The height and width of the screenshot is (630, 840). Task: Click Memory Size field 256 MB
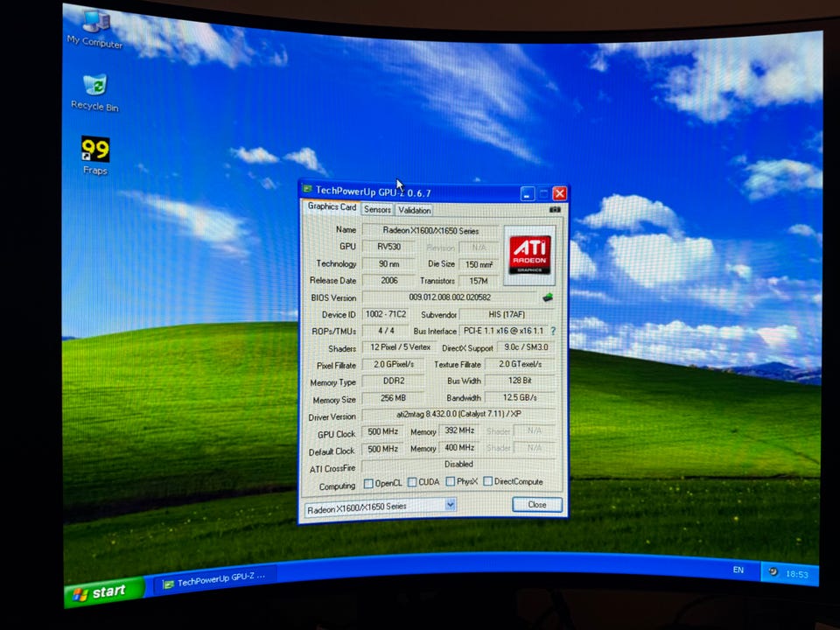tap(393, 398)
